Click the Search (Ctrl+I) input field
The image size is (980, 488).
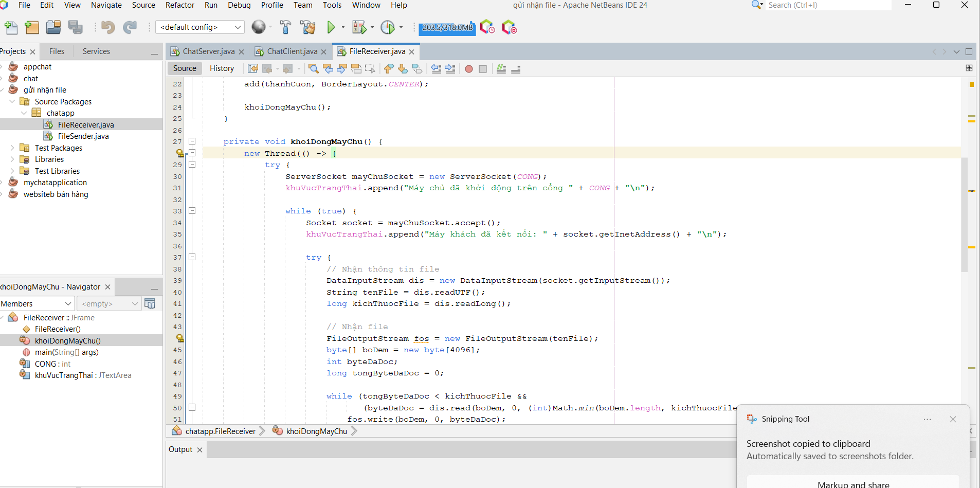(x=828, y=5)
